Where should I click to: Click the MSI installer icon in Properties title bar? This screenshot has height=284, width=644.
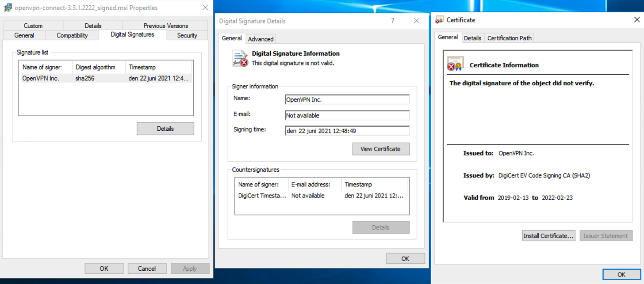[8, 8]
